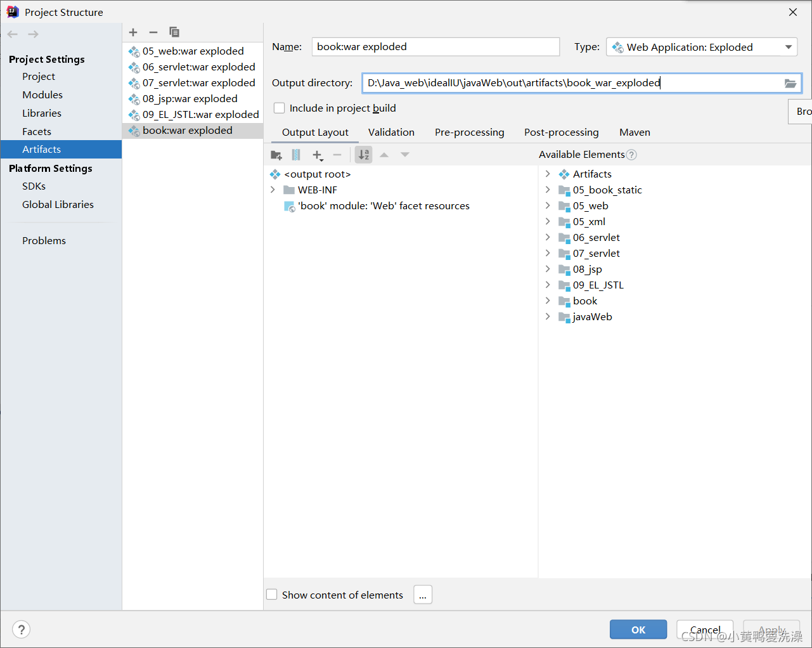Viewport: 812px width, 648px height.
Task: Click the Cancel button
Action: [x=705, y=630]
